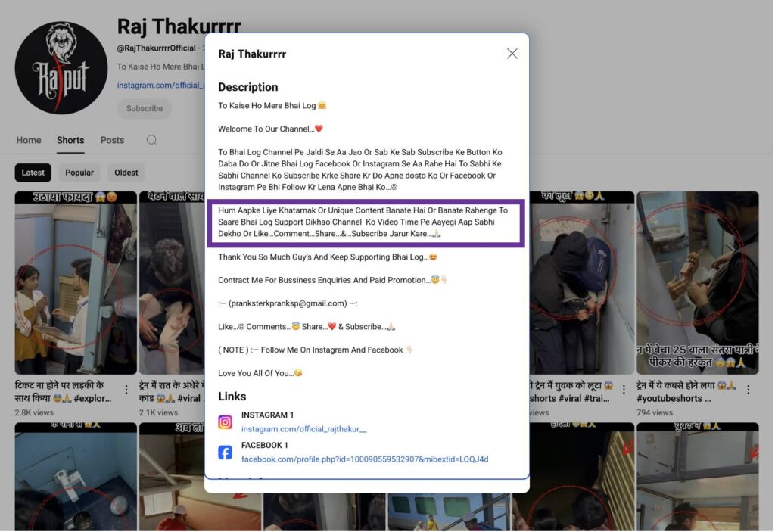The image size is (775, 532).
Task: Select the Oldest filter chip
Action: tap(126, 173)
